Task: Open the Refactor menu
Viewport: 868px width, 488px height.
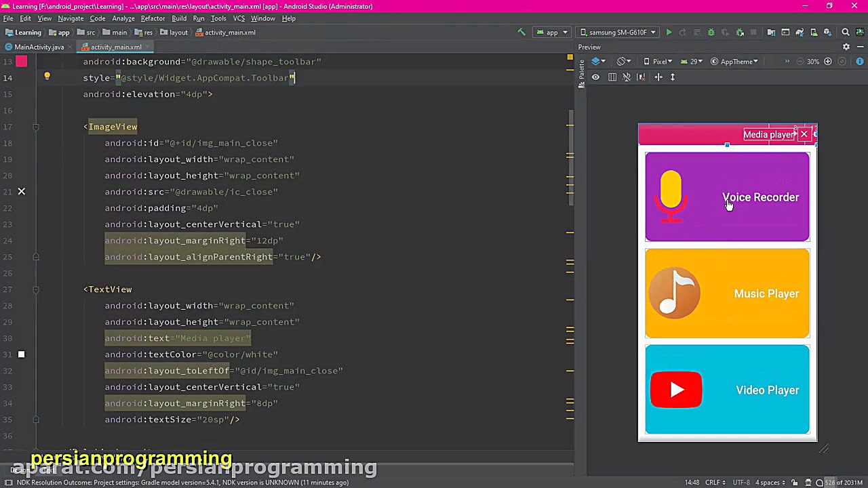Action: point(153,18)
